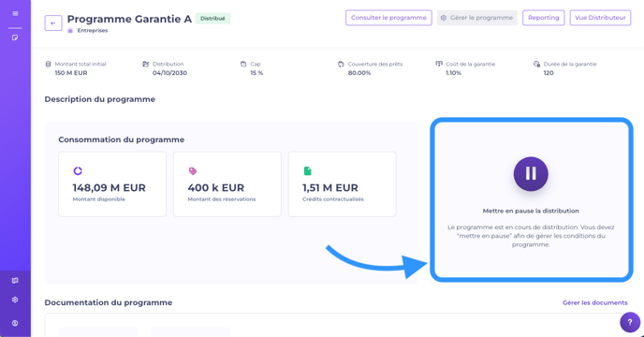Click the notes icon in sidebar
644x337 pixels.
pos(15,37)
